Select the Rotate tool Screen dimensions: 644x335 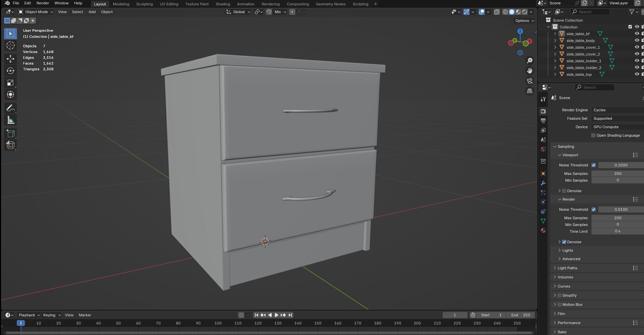point(10,70)
